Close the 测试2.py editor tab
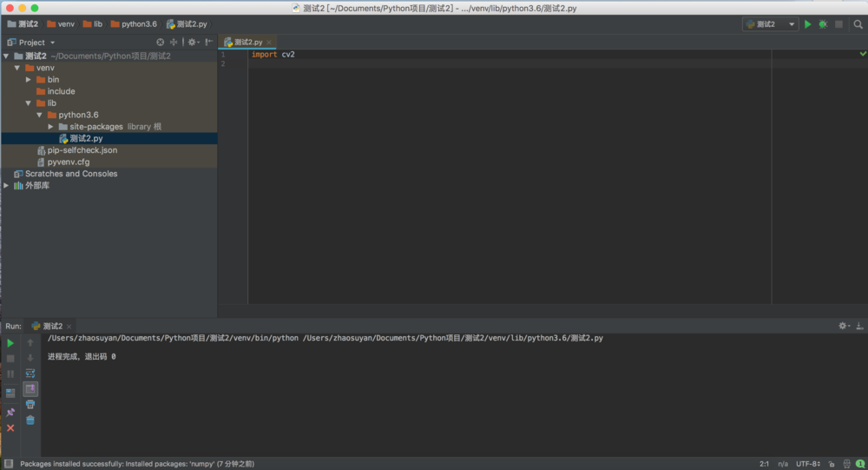The height and width of the screenshot is (470, 868). tap(269, 43)
